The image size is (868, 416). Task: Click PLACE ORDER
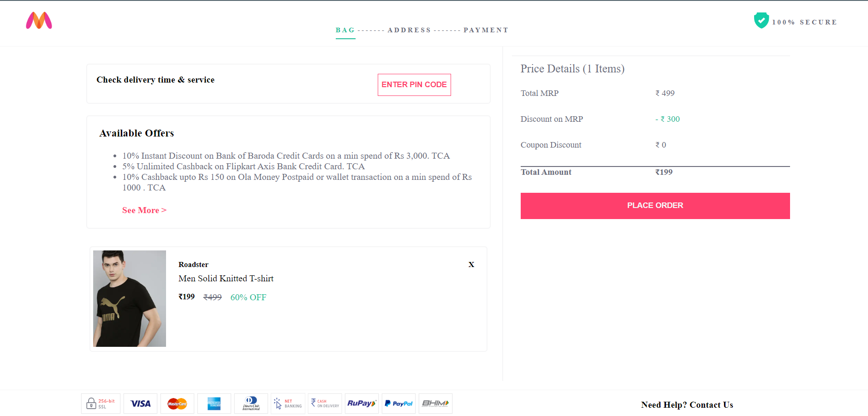655,205
